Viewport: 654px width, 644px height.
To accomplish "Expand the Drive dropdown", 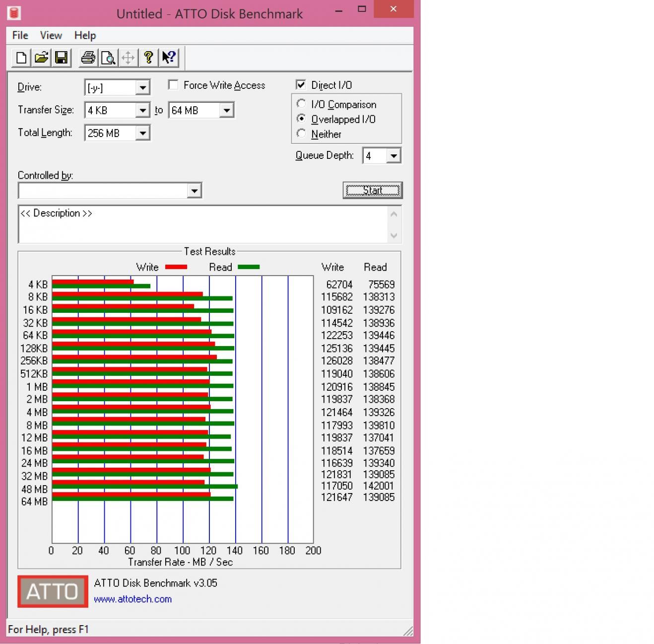I will tap(142, 87).
